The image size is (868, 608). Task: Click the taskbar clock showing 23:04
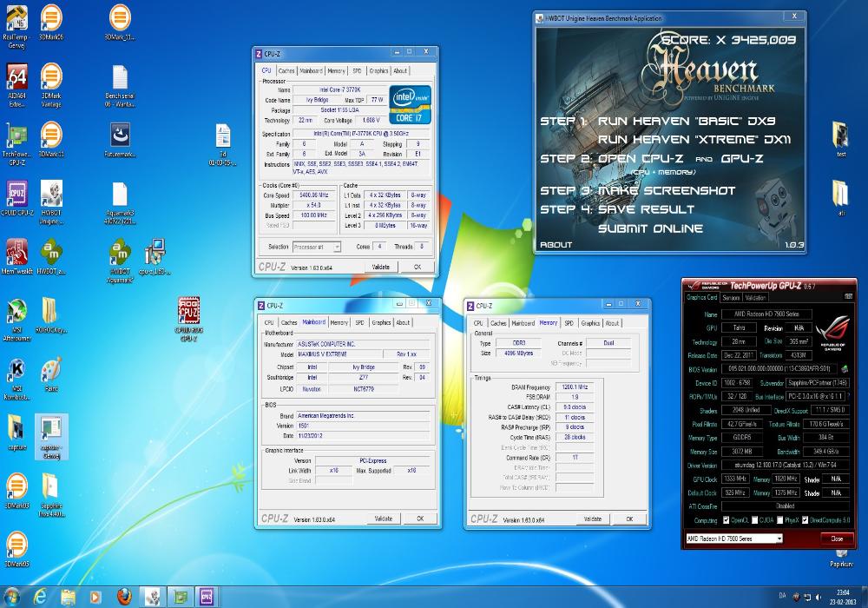(843, 597)
